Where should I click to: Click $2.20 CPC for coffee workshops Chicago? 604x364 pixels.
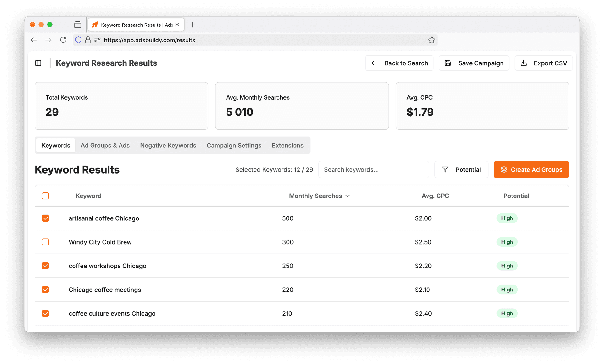point(423,266)
